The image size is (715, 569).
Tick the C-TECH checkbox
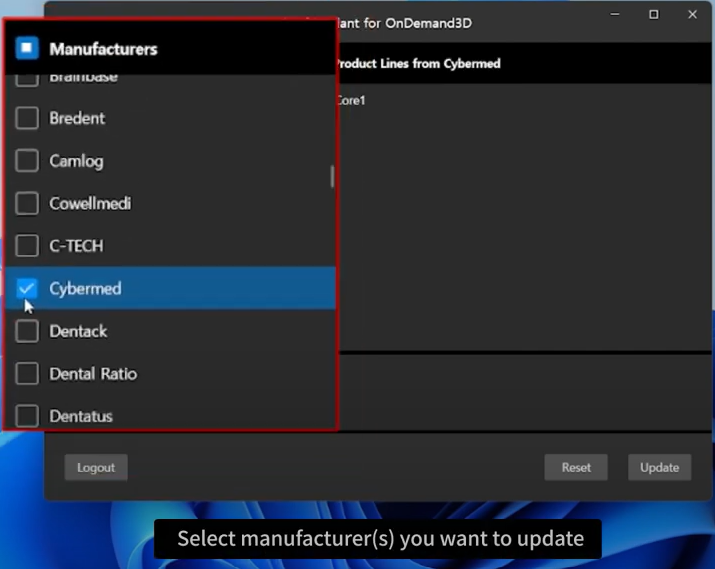[27, 246]
